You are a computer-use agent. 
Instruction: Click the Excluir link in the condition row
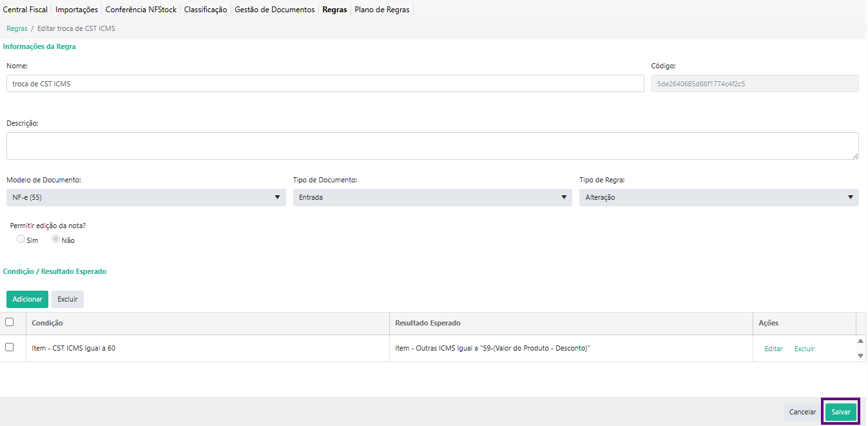point(804,349)
